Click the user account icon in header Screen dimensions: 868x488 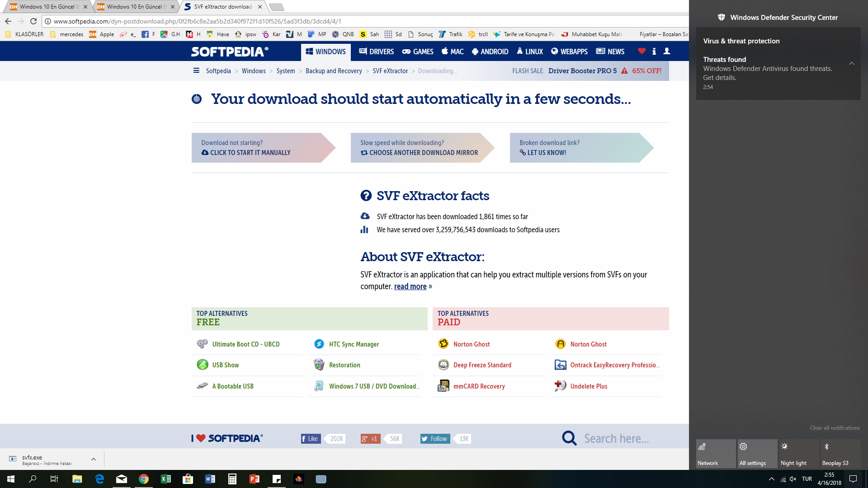[x=666, y=51]
